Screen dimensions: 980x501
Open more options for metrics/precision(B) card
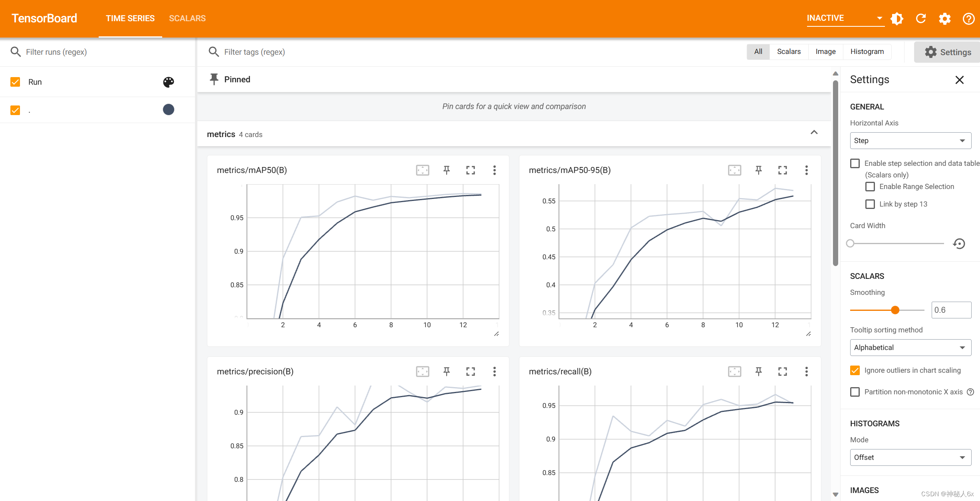tap(494, 372)
